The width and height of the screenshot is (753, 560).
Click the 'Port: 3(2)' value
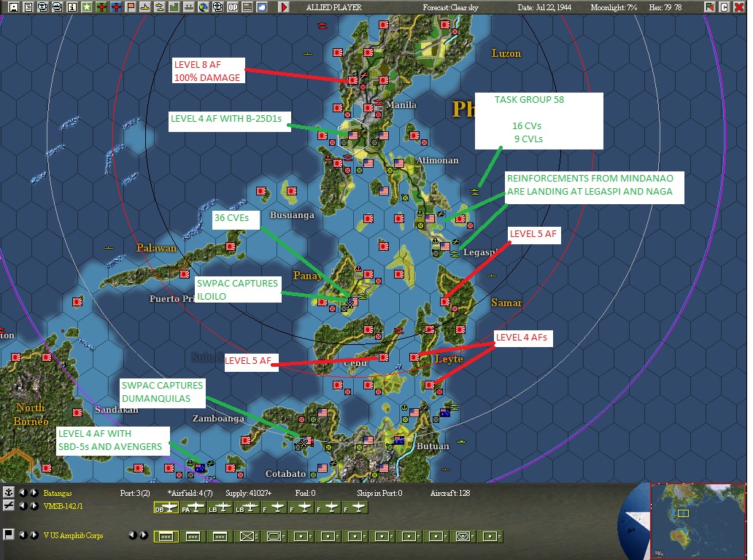pyautogui.click(x=135, y=493)
